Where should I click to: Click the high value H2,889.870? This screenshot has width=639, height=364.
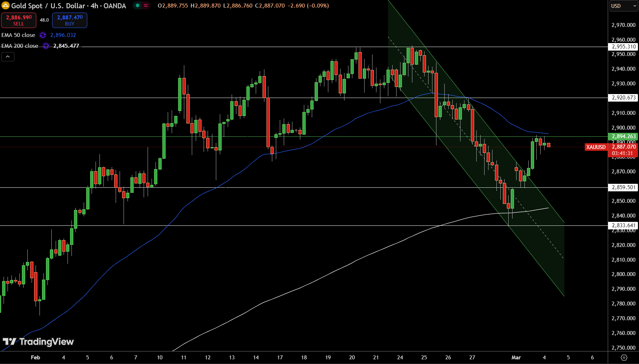click(x=205, y=6)
